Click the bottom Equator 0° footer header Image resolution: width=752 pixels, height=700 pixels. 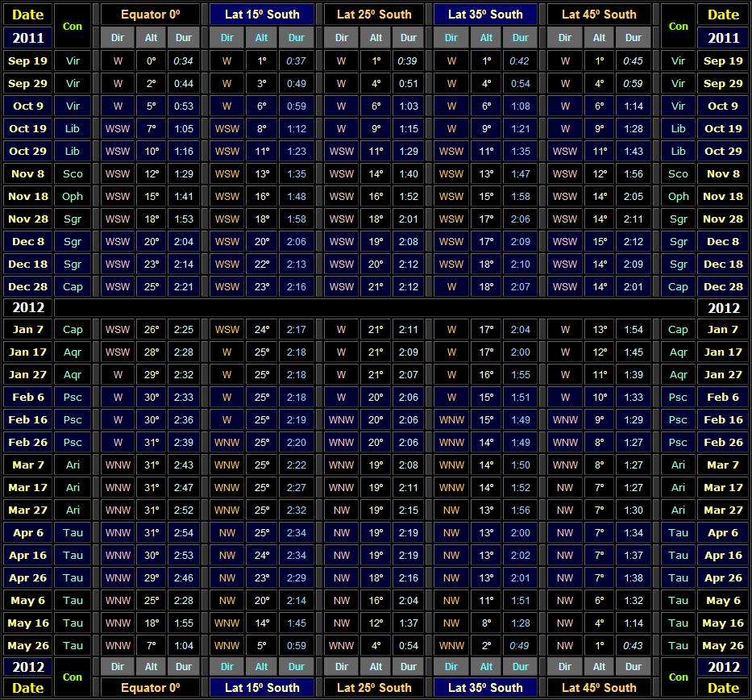pos(151,688)
